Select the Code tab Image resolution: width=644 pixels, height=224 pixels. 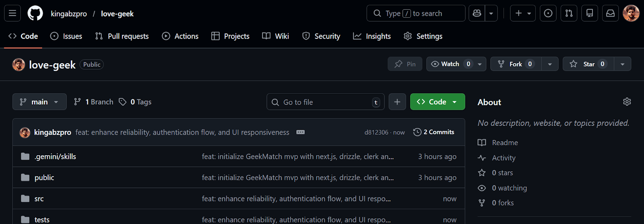pos(23,36)
